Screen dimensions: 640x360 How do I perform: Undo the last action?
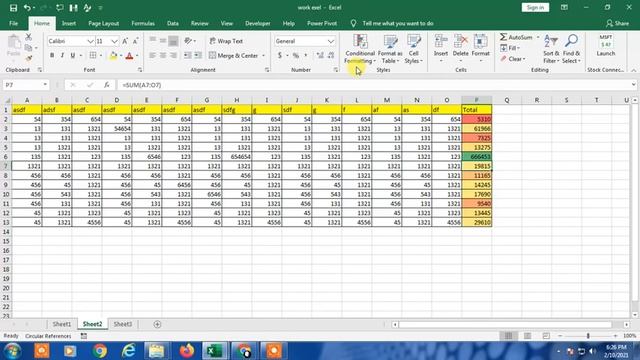click(27, 8)
